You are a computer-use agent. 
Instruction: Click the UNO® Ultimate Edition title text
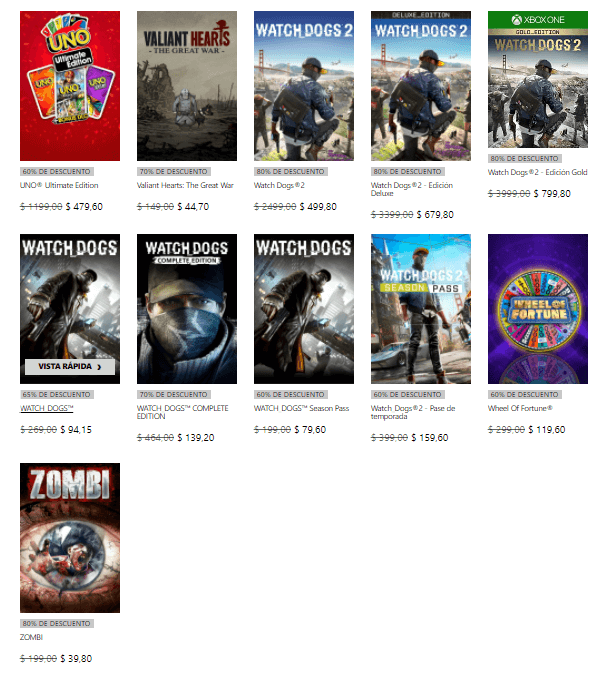point(59,186)
